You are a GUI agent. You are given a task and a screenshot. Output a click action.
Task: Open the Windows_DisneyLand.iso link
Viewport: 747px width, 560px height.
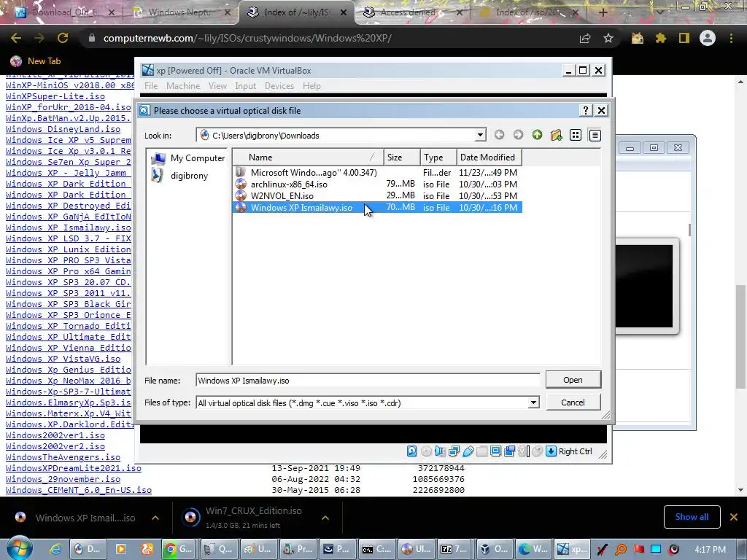[x=63, y=129]
